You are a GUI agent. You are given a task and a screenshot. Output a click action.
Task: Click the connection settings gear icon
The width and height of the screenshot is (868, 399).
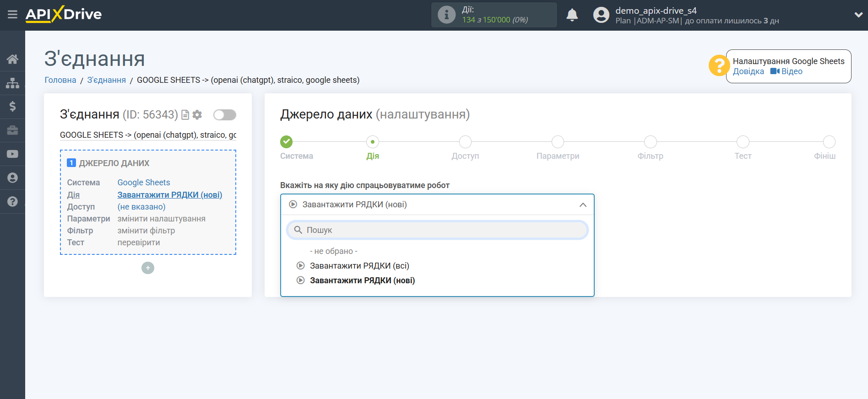coord(197,115)
